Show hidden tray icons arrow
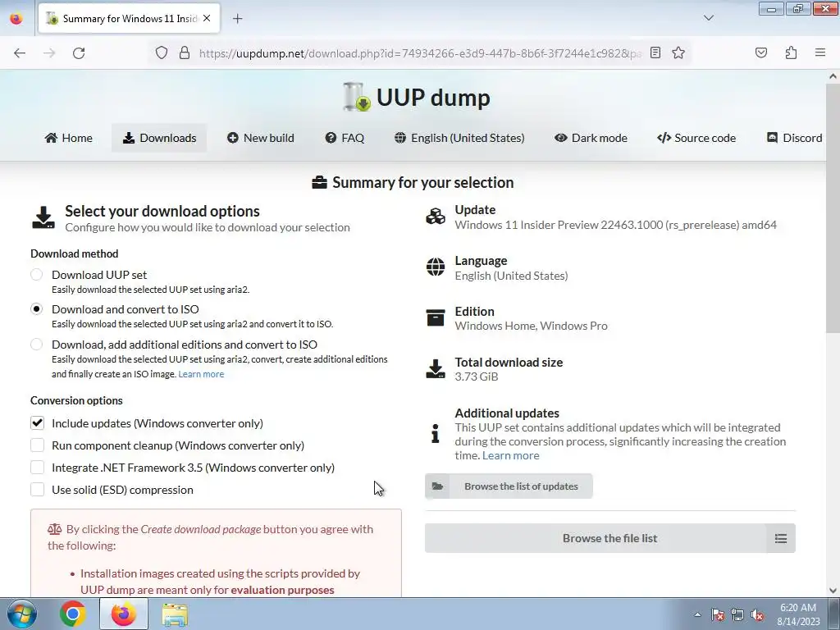 tap(697, 614)
